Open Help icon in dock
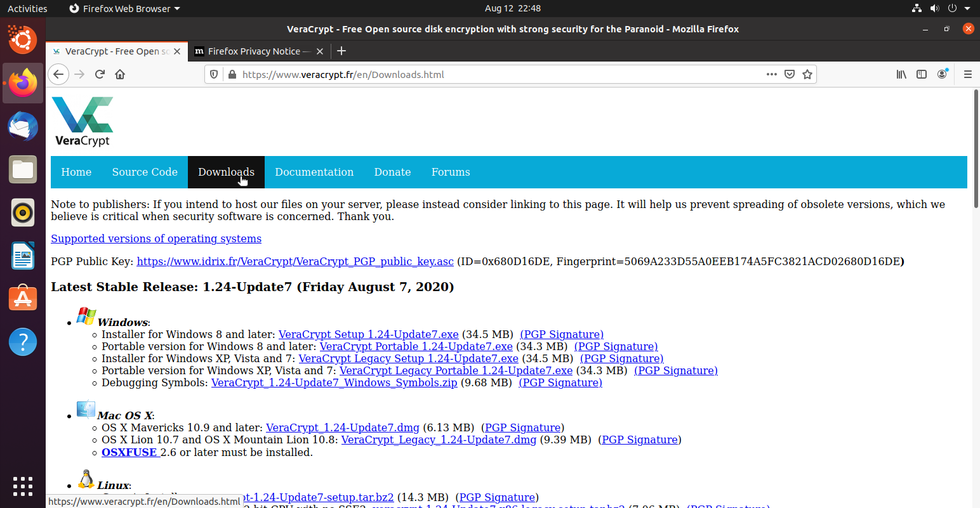The width and height of the screenshot is (980, 508). click(x=23, y=342)
